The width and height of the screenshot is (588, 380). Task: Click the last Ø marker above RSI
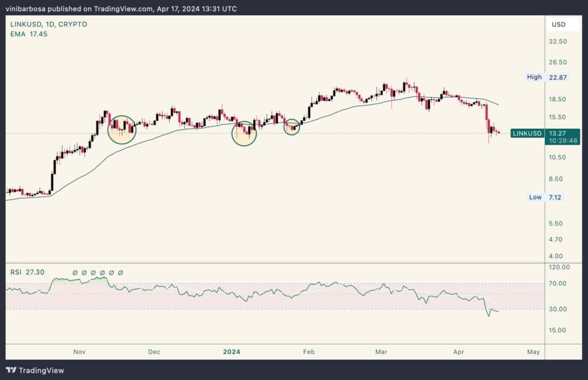[120, 272]
